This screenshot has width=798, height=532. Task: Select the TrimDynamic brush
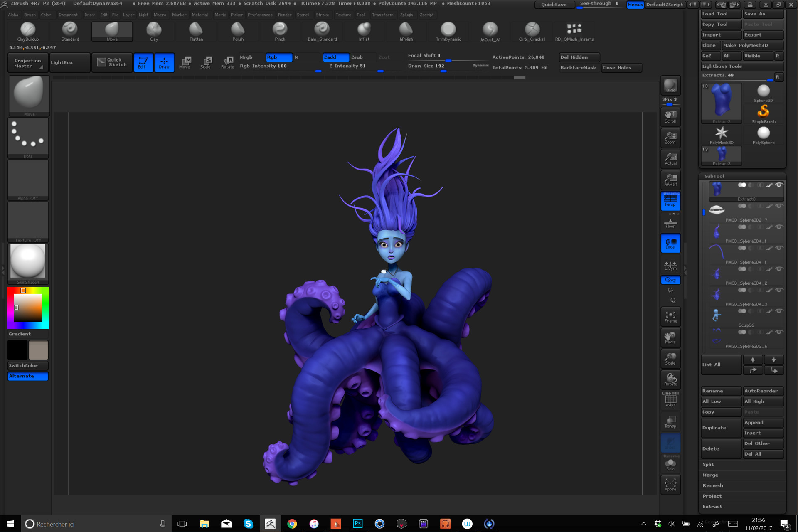click(448, 31)
